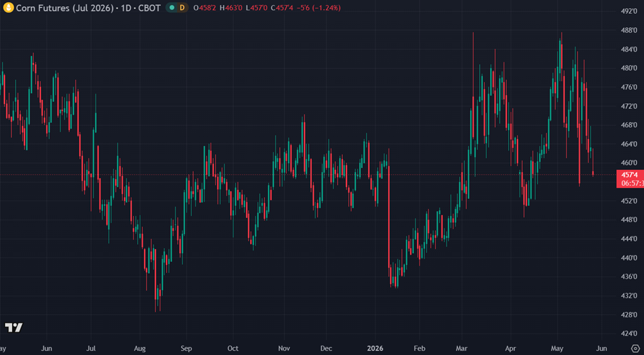
Task: Click the green market status dot
Action: coord(172,8)
